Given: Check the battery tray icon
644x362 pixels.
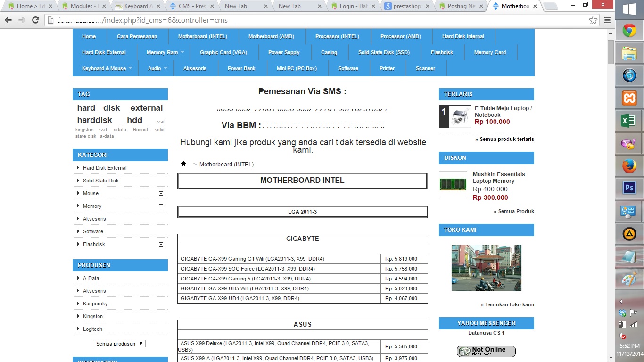Looking at the screenshot, I should coord(622,324).
